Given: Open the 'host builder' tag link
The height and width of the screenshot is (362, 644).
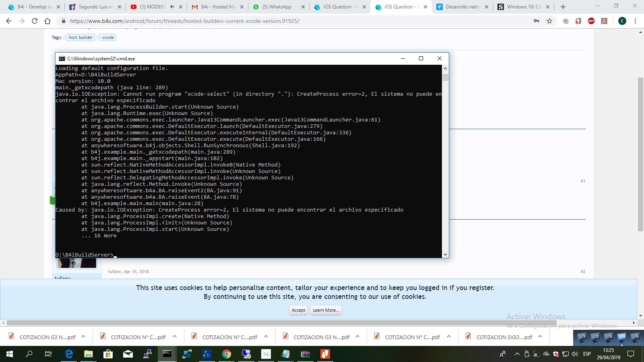Looking at the screenshot, I should (x=79, y=37).
